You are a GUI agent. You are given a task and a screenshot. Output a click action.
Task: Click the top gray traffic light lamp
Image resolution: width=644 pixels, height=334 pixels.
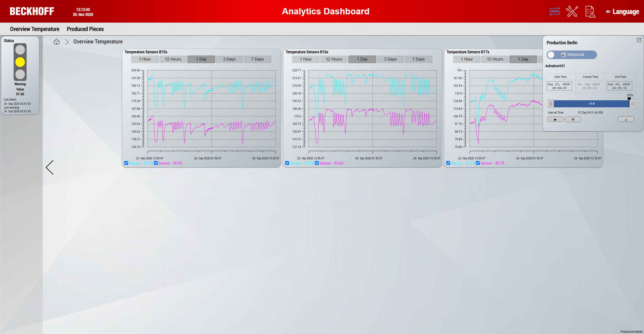pos(20,50)
